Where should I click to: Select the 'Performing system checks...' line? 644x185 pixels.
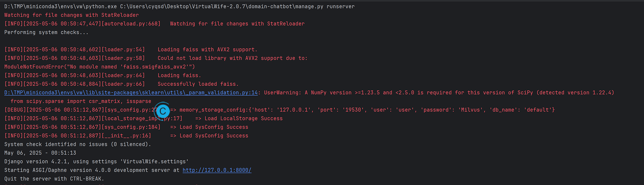click(46, 33)
